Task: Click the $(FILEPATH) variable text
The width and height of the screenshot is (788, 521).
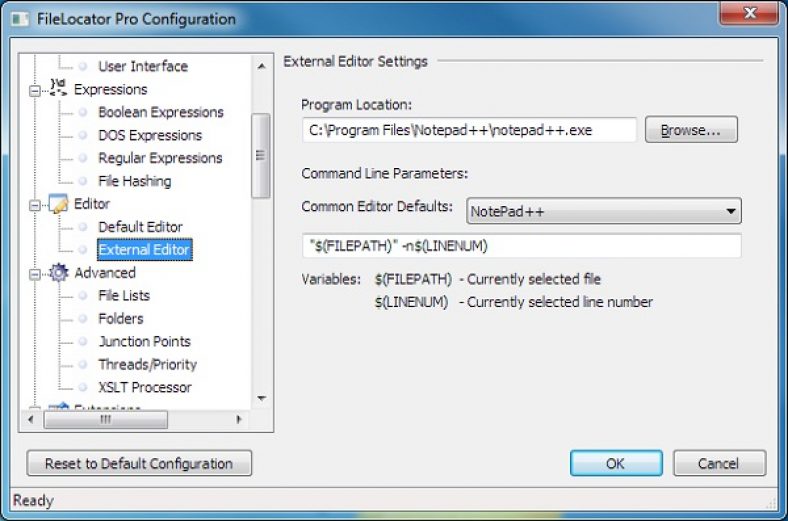Action: point(413,279)
